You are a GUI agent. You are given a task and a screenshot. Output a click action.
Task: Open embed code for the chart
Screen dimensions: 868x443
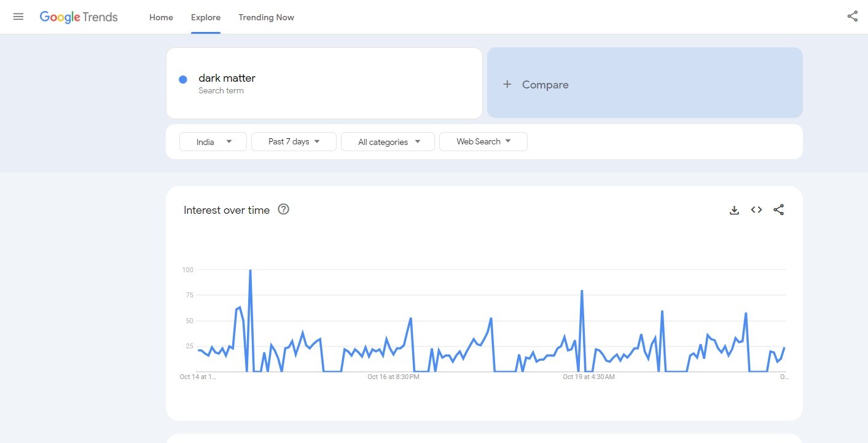tap(756, 210)
